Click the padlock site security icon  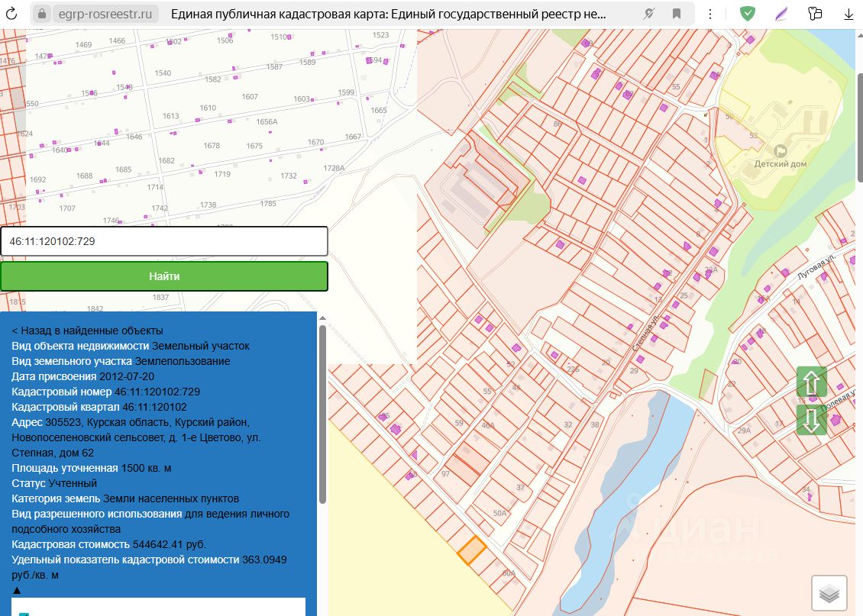[x=40, y=14]
